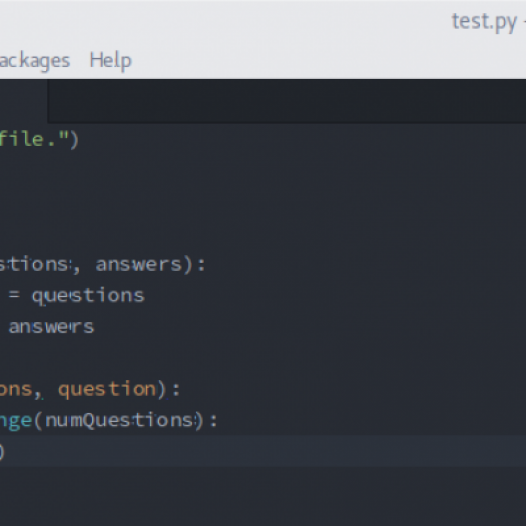
Task: Place cursor after colon following numQuestions)
Action: tap(217, 421)
